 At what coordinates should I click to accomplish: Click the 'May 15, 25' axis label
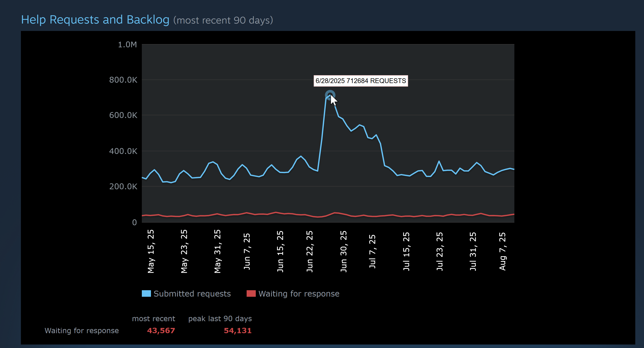[151, 251]
